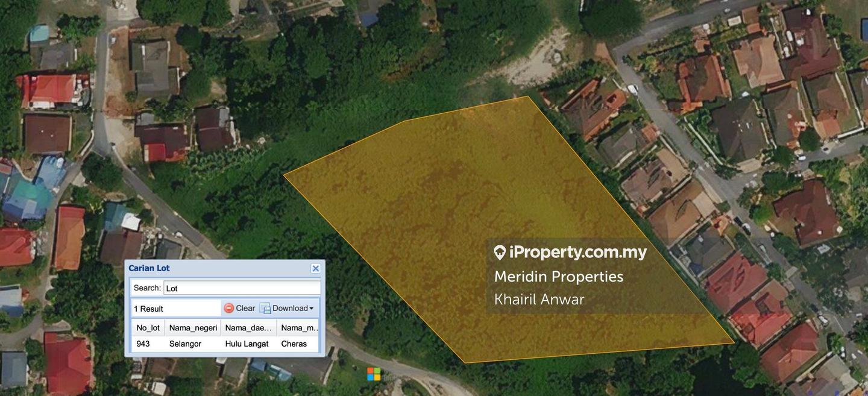868x396 pixels.
Task: Click the Carian Lot dialog title bar
Action: click(x=217, y=268)
